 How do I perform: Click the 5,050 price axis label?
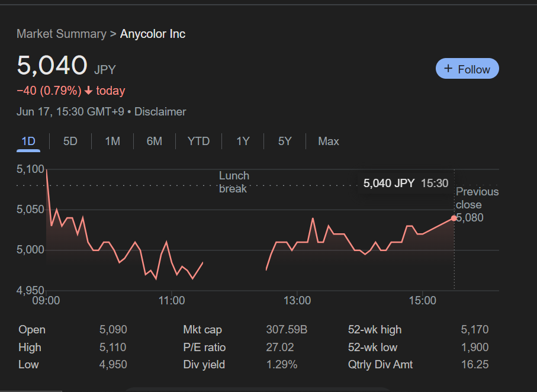coord(30,210)
